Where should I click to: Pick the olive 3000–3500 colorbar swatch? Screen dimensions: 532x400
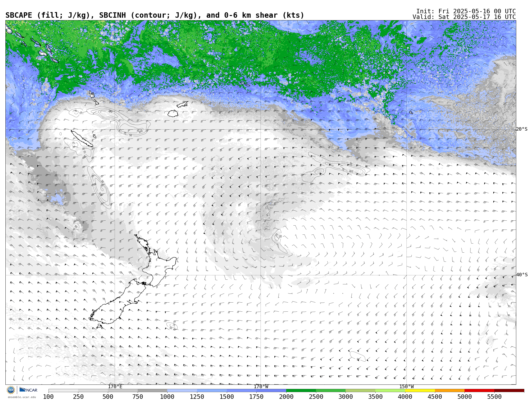point(360,390)
